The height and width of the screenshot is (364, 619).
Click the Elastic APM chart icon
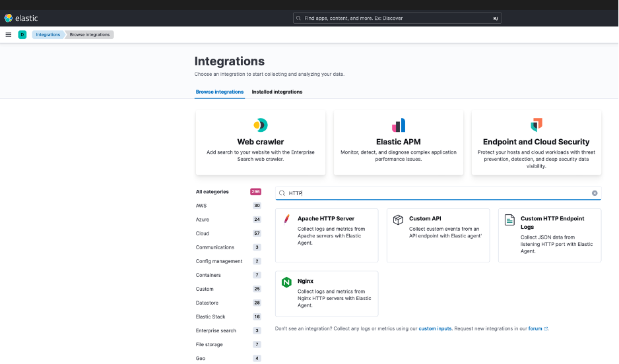399,125
